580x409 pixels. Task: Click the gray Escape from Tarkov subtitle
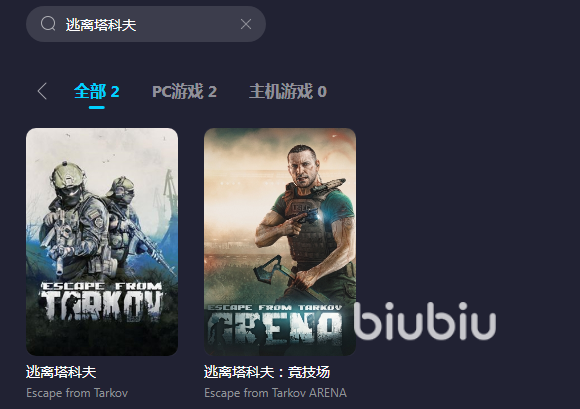click(77, 393)
